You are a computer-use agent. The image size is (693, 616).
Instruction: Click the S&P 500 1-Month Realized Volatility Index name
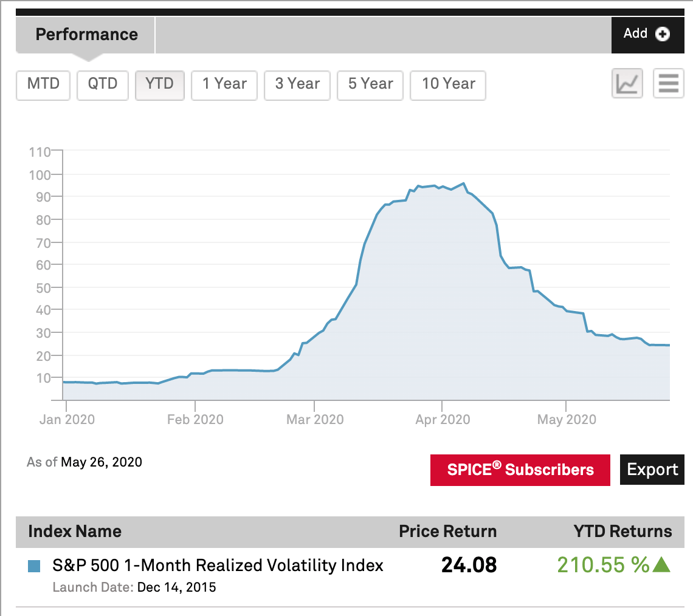tap(218, 565)
